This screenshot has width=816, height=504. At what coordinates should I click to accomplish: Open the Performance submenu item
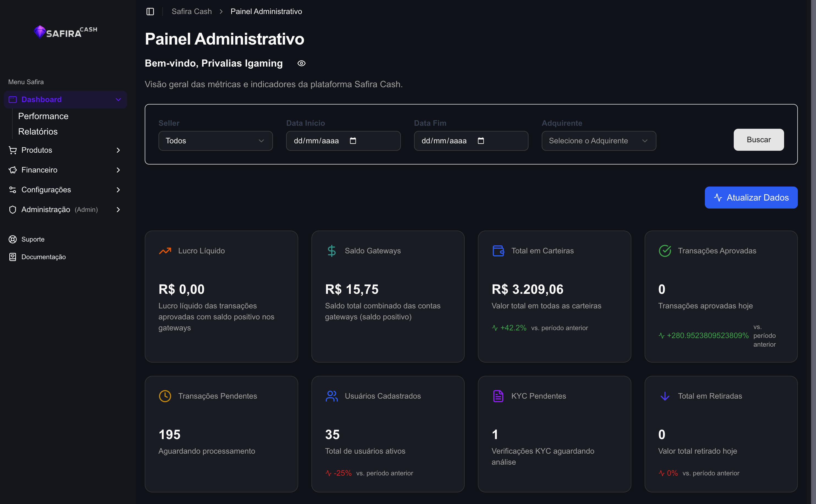pos(43,116)
